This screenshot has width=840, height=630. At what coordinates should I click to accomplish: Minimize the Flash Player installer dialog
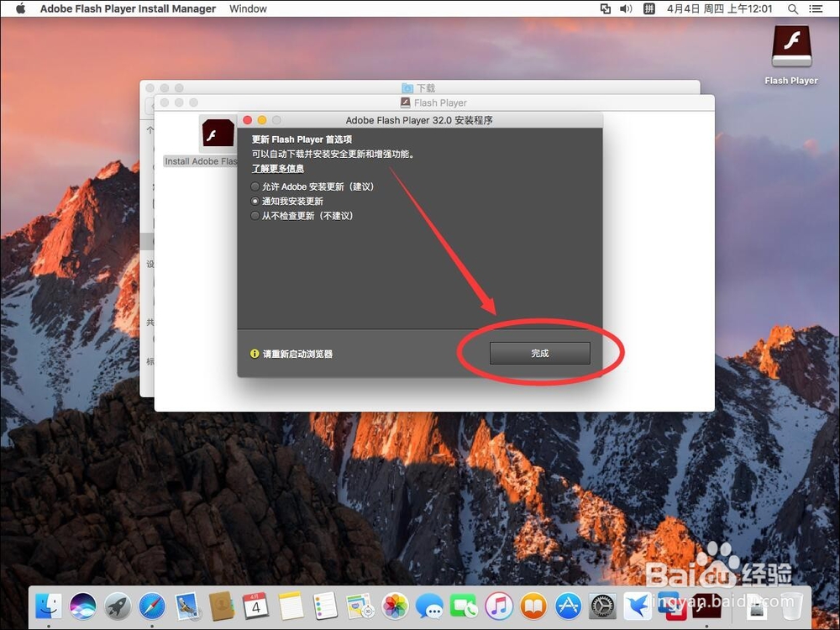coord(262,120)
